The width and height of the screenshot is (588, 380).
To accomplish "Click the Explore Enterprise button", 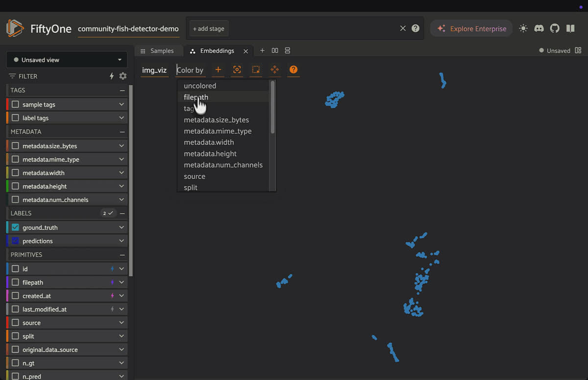I will coord(471,28).
